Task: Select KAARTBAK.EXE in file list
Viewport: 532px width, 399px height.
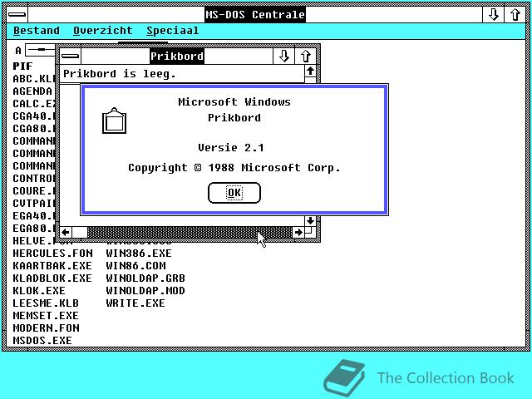Action: (52, 266)
